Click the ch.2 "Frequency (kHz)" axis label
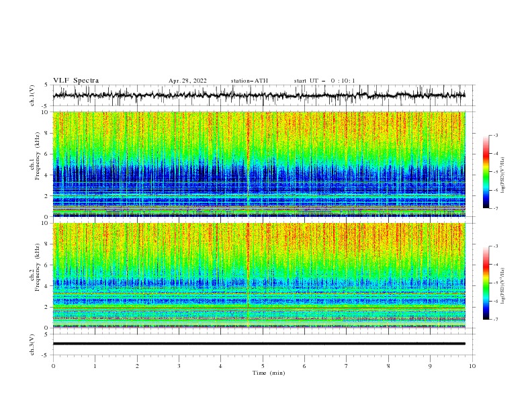The height and width of the screenshot is (411, 532). click(x=38, y=267)
